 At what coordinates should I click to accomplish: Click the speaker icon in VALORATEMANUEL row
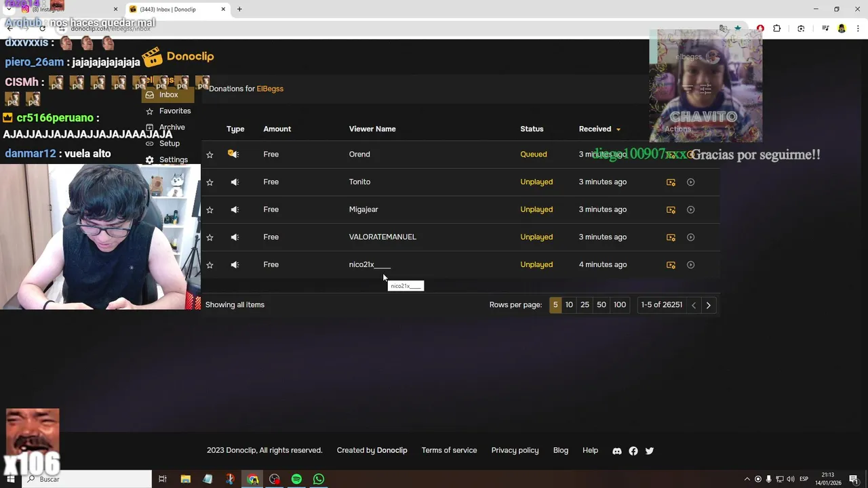point(235,237)
